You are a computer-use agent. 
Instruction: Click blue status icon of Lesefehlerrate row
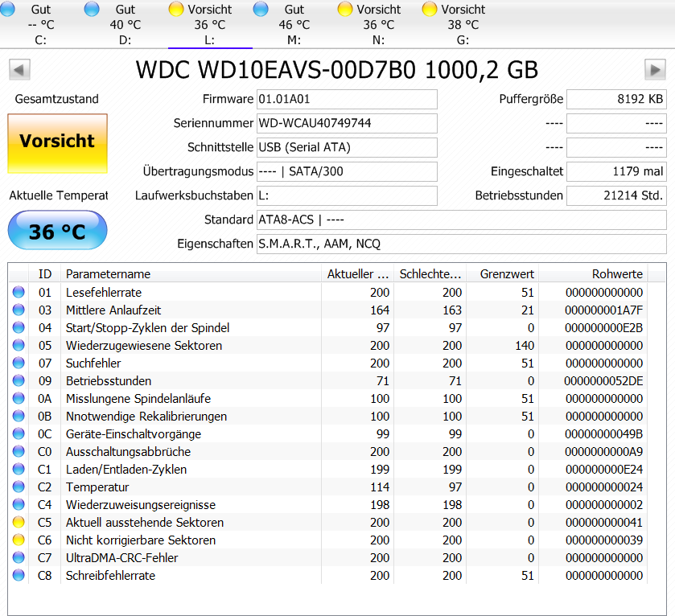click(19, 292)
